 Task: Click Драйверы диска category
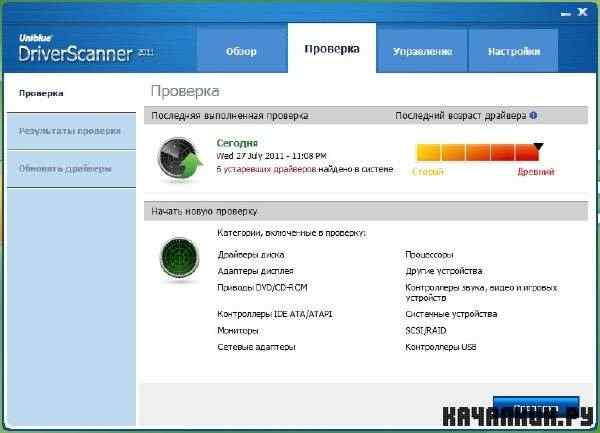click(251, 254)
